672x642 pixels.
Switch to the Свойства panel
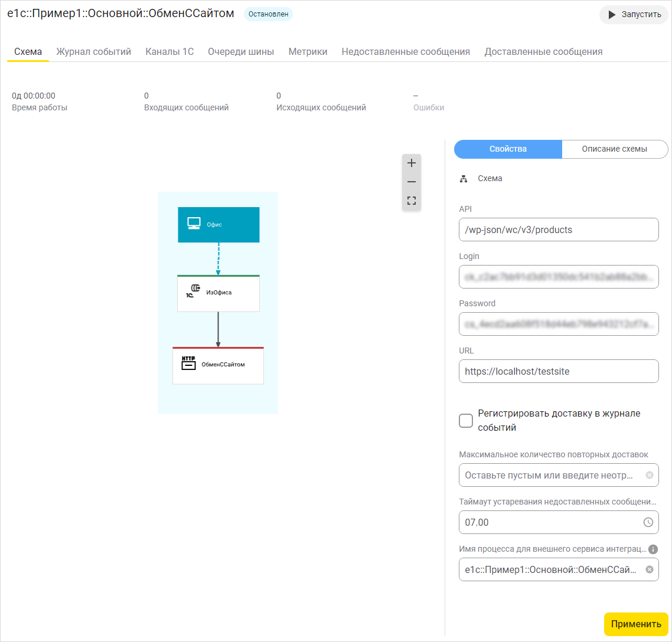tap(508, 149)
